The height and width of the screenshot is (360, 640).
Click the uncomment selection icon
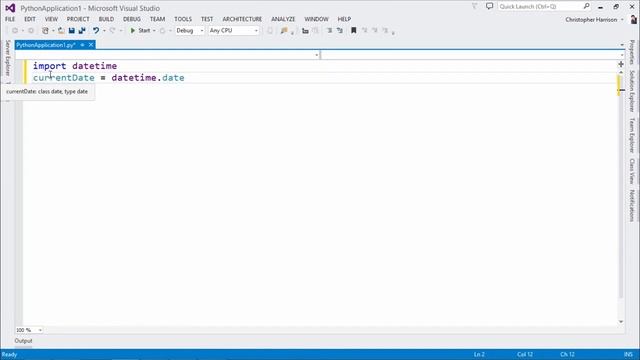point(340,31)
